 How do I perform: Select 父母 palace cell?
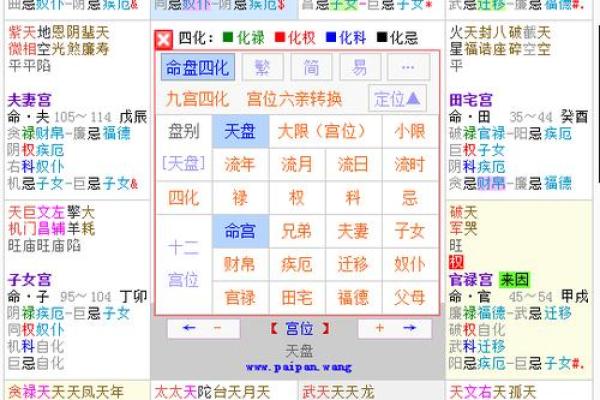[x=410, y=298]
